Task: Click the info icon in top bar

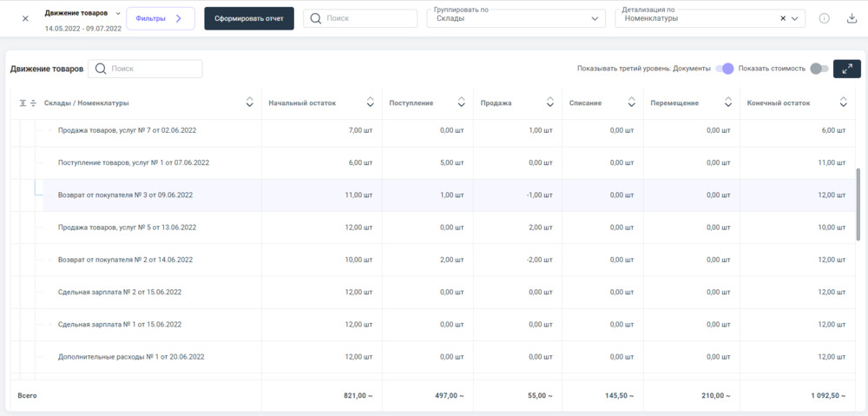Action: click(824, 18)
